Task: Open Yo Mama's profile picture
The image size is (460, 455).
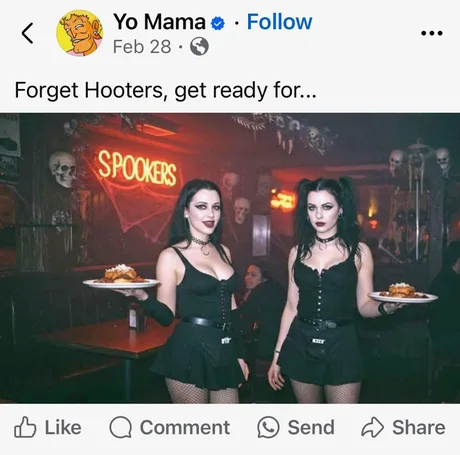Action: tap(80, 33)
